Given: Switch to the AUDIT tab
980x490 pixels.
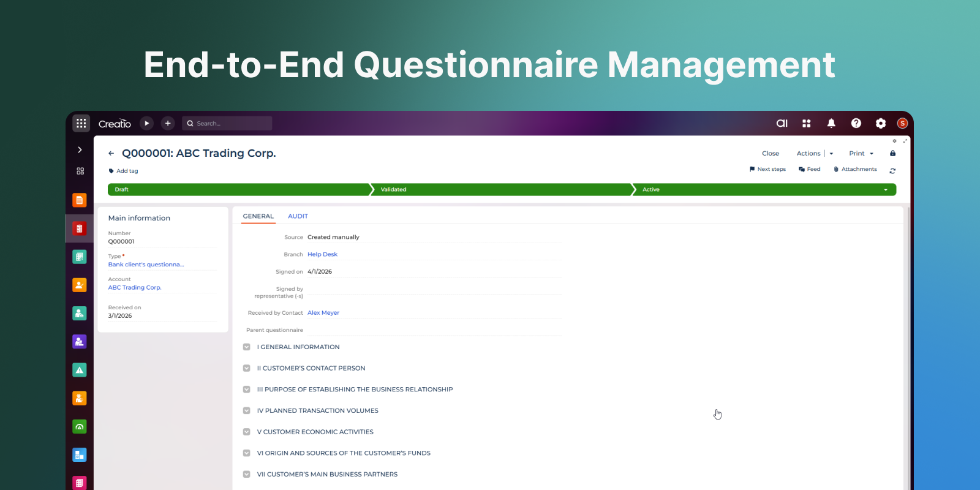Looking at the screenshot, I should pyautogui.click(x=298, y=216).
